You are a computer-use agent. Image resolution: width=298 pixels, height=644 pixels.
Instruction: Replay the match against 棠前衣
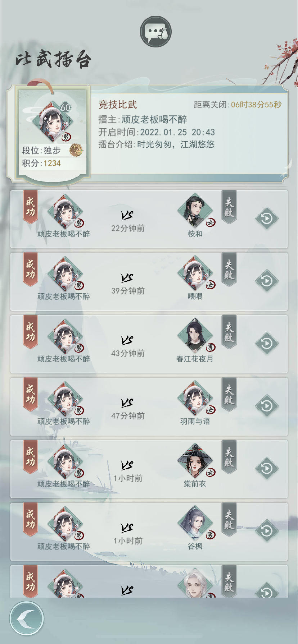[267, 468]
